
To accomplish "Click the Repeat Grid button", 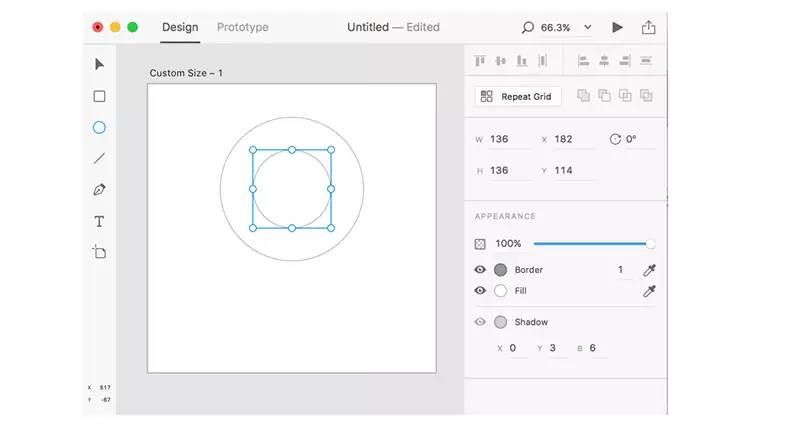I will [518, 96].
